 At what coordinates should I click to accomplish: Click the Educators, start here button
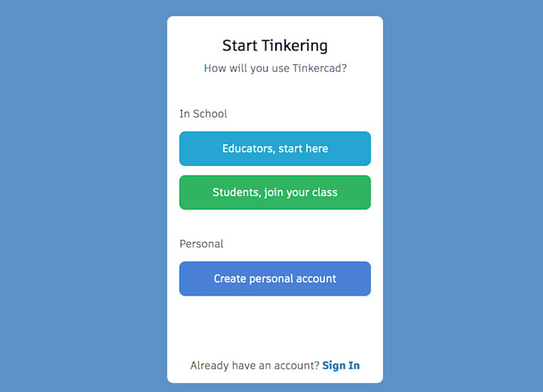[275, 149]
